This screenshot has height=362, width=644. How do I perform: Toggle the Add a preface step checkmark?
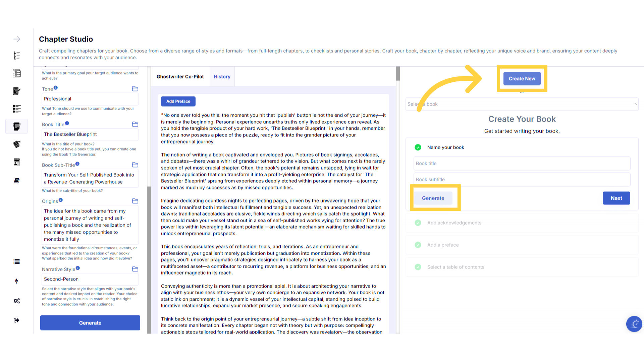point(418,245)
